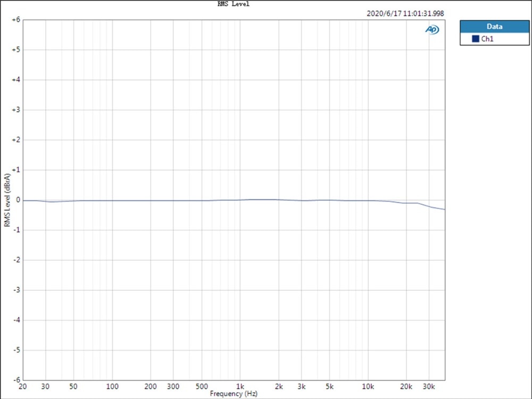532x399 pixels.
Task: Select the 20k frequency tick label
Action: pyautogui.click(x=406, y=386)
